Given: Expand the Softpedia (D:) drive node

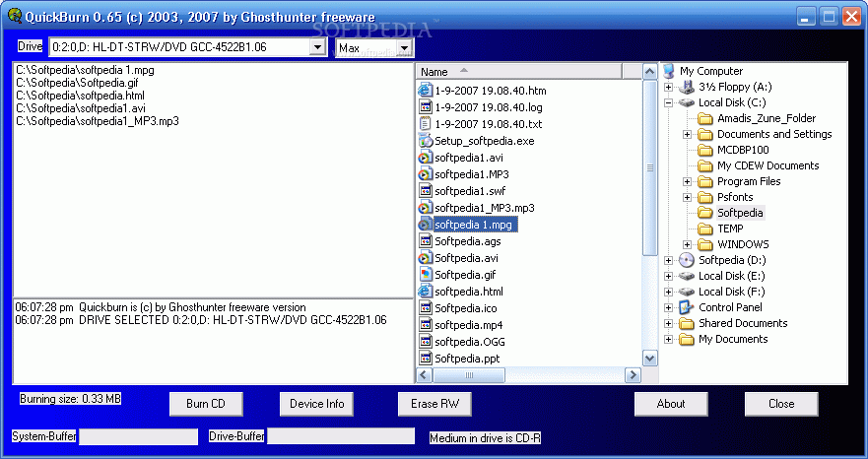Looking at the screenshot, I should tap(668, 260).
